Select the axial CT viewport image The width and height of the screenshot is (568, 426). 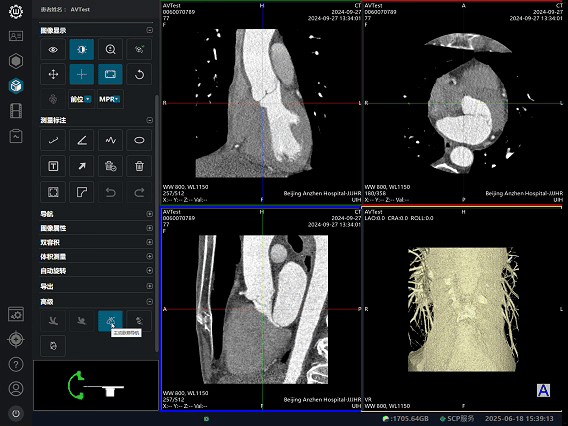click(x=463, y=103)
